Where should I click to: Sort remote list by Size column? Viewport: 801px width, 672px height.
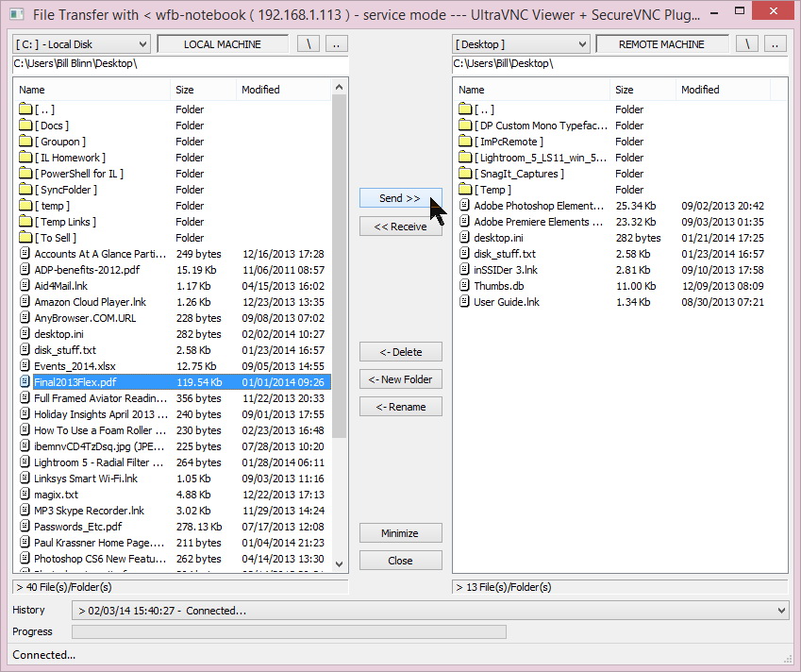(x=642, y=90)
